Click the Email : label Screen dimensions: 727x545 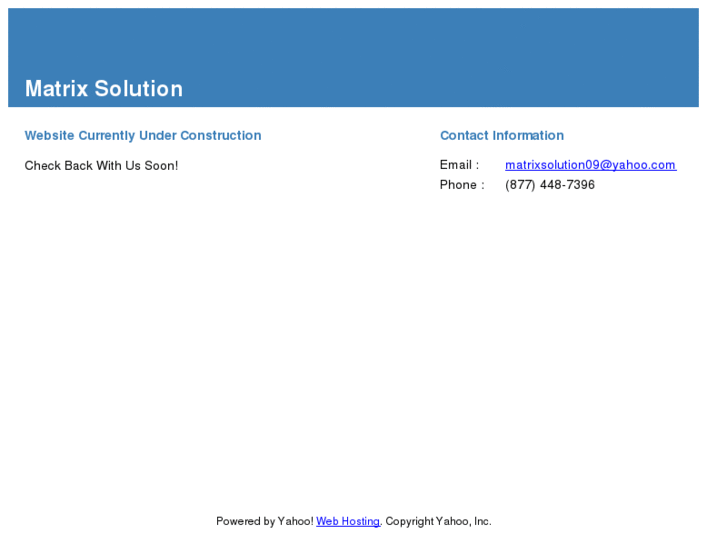[x=459, y=165]
